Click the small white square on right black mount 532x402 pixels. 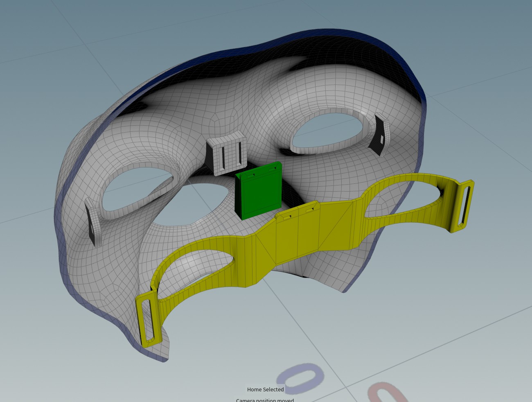tap(381, 139)
